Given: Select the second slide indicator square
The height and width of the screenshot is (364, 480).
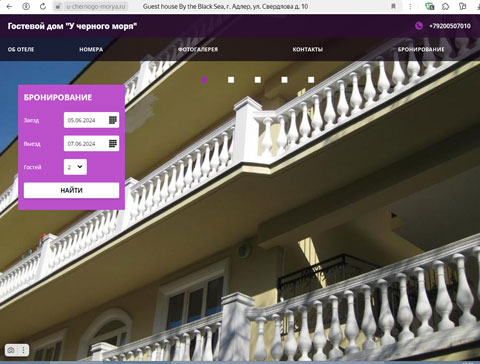Looking at the screenshot, I should click(231, 80).
